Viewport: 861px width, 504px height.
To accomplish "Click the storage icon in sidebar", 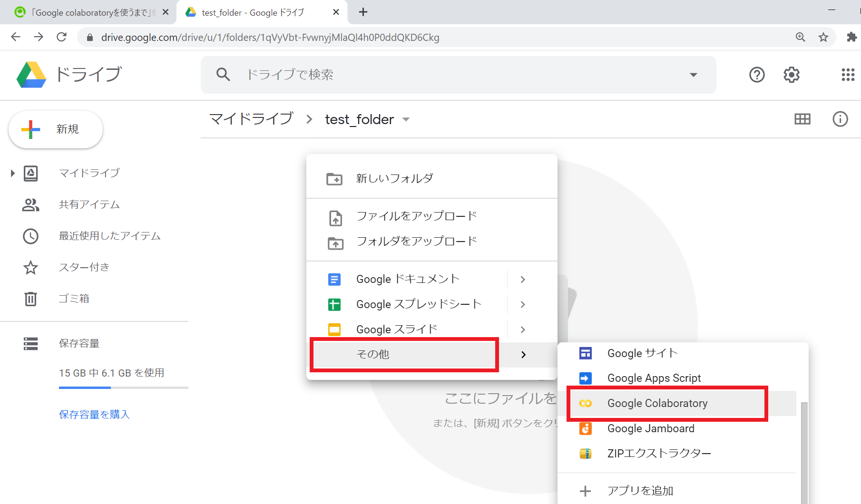I will pos(31,343).
